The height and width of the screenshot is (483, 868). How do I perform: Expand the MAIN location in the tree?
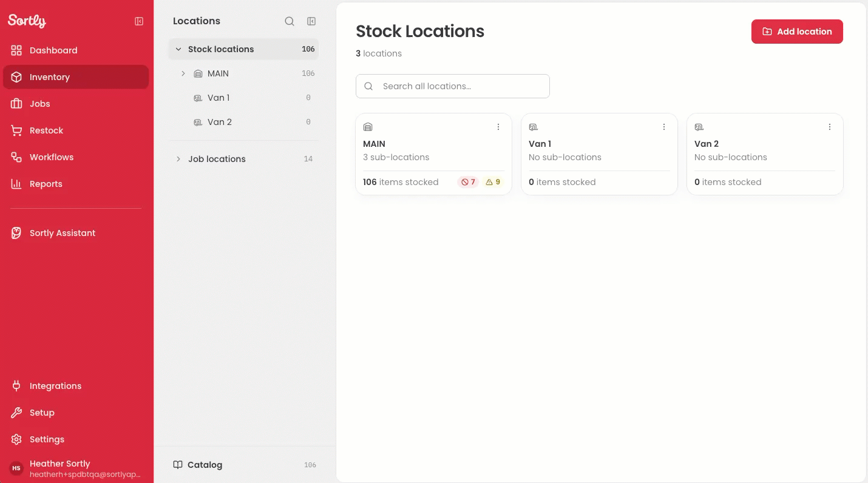tap(183, 73)
